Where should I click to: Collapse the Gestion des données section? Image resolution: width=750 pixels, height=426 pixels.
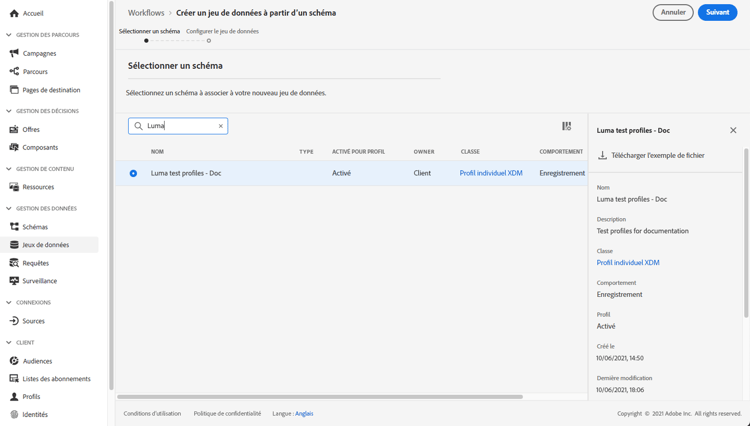pyautogui.click(x=9, y=208)
